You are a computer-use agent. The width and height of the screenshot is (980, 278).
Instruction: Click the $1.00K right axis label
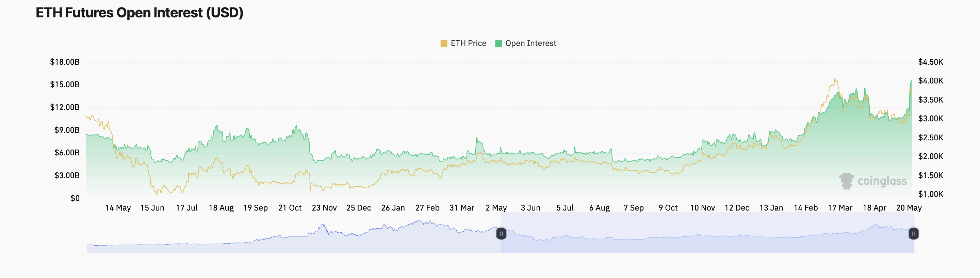(931, 194)
